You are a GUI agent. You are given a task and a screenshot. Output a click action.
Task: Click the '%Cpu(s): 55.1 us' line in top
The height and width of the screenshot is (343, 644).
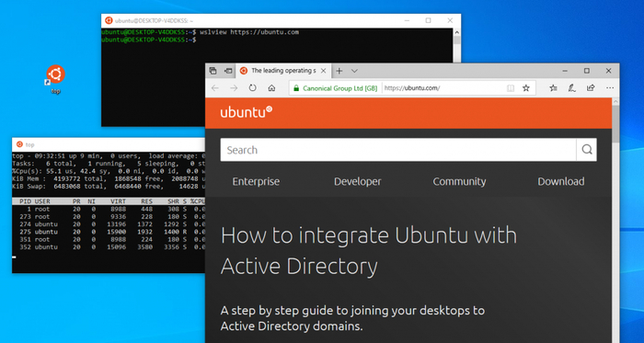point(109,171)
